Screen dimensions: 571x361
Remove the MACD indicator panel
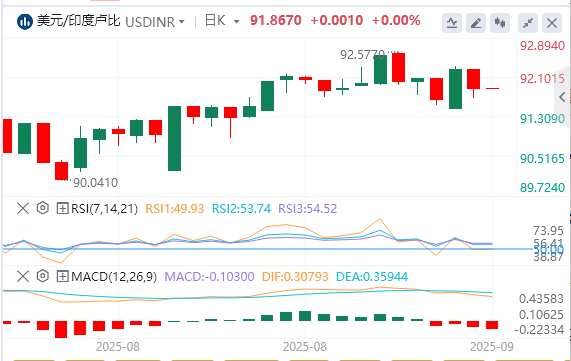pos(23,276)
